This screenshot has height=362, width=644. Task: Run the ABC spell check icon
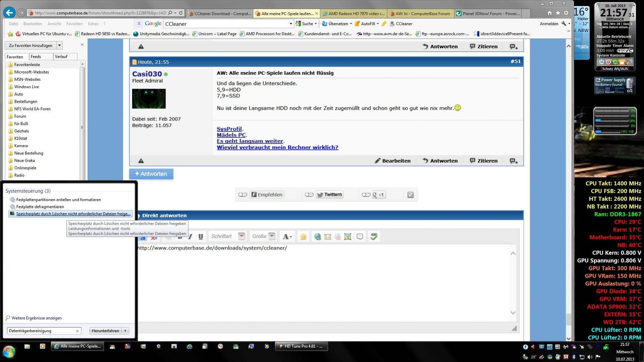pyautogui.click(x=374, y=236)
